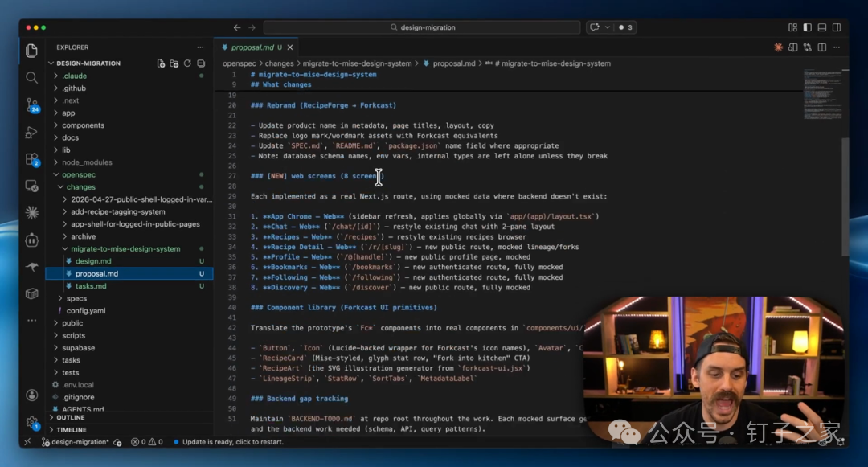The width and height of the screenshot is (868, 467).
Task: Open config.yaml in the file tree
Action: [x=86, y=311]
